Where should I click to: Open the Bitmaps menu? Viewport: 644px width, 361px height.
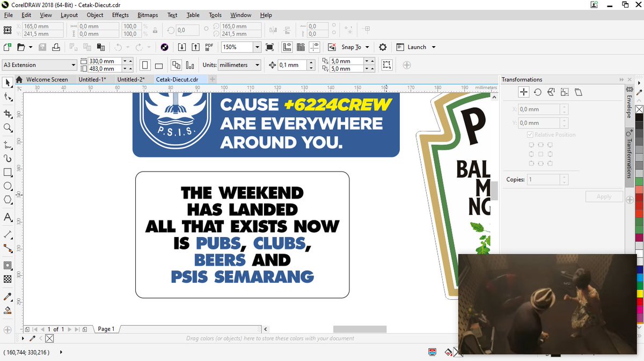point(148,15)
